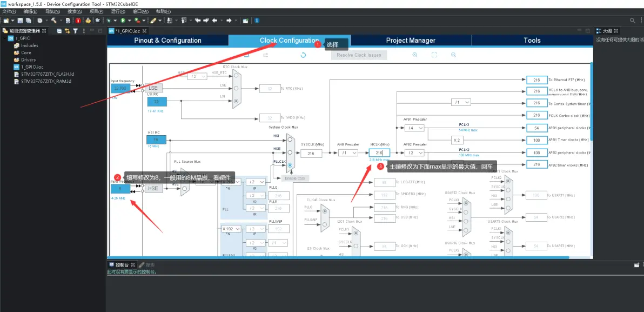Screen dimensions: 644x312
Task: Switch to Project Manager tab
Action: 411,41
